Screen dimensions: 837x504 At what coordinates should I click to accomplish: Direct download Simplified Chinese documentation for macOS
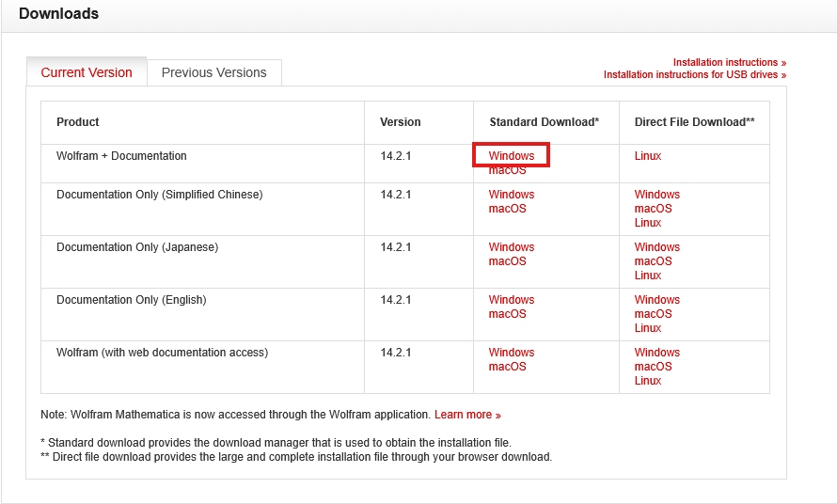(x=653, y=209)
